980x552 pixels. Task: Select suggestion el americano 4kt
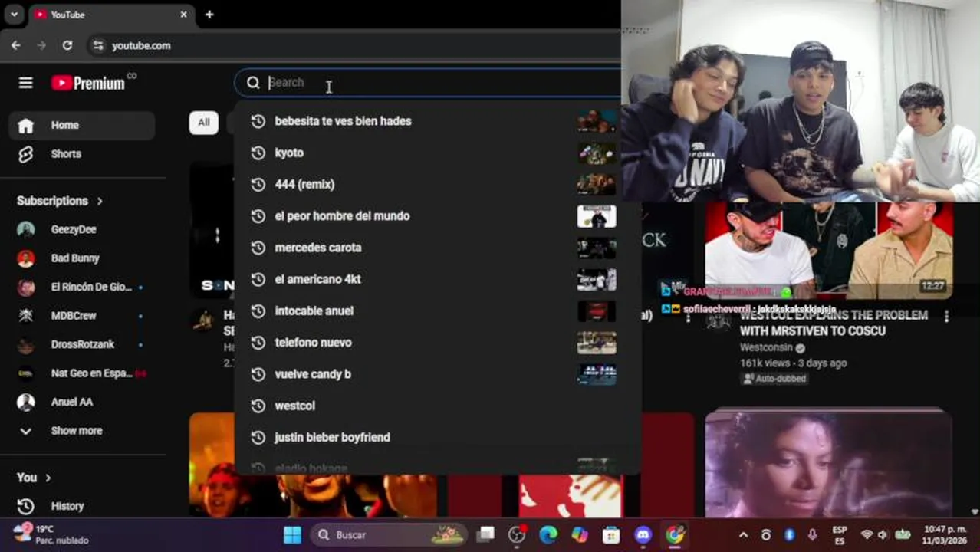point(437,279)
